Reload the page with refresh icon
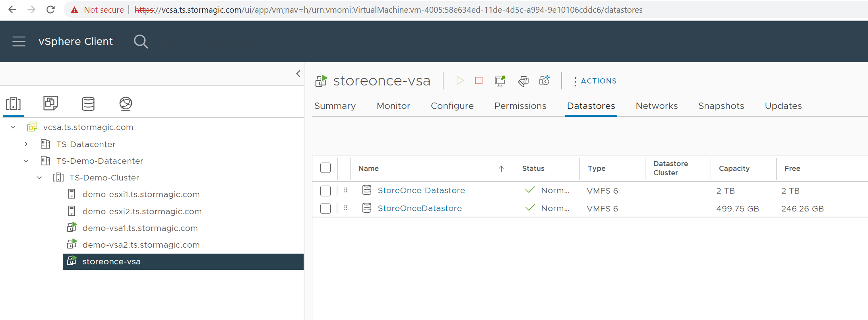The image size is (868, 320). [x=50, y=10]
